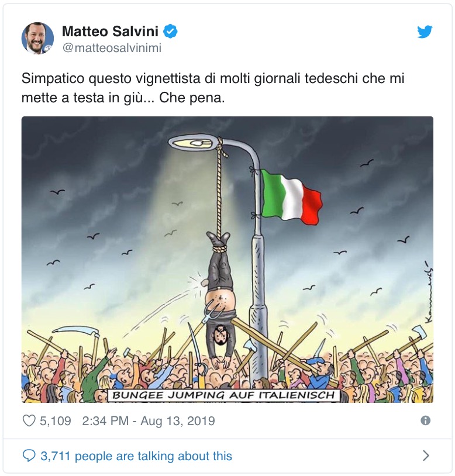Click the blue verified badge

point(170,30)
